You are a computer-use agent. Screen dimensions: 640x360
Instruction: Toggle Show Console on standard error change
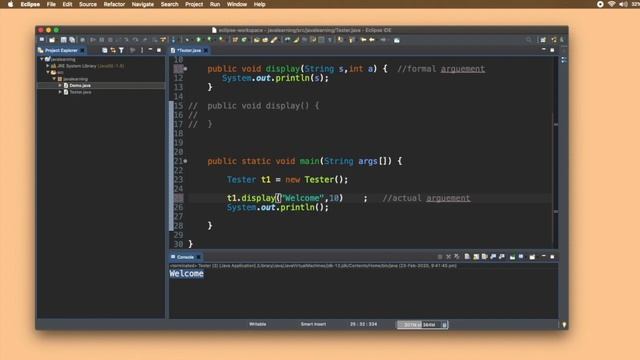point(502,257)
